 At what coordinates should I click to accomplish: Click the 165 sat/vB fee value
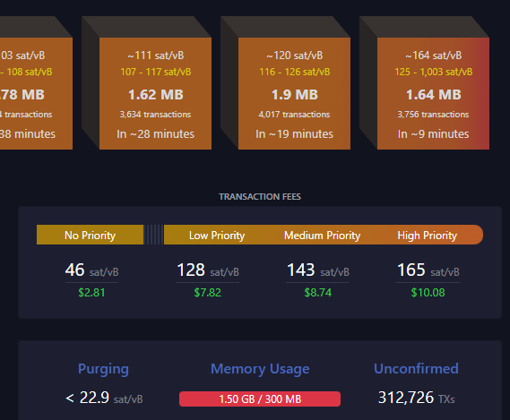[x=428, y=270]
